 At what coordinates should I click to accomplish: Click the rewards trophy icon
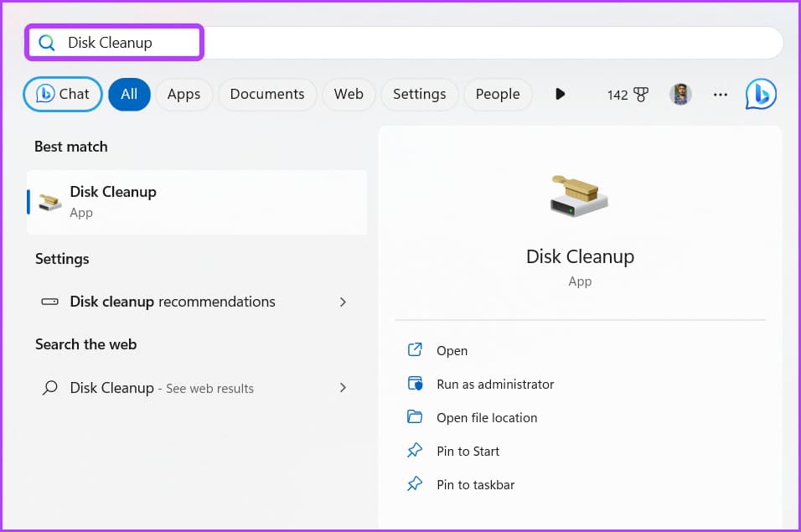tap(641, 95)
